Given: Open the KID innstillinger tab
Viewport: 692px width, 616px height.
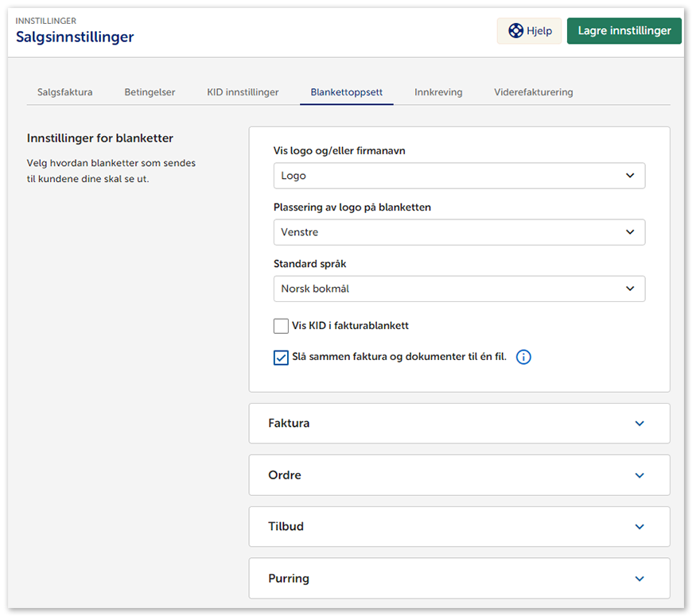Looking at the screenshot, I should (x=243, y=92).
